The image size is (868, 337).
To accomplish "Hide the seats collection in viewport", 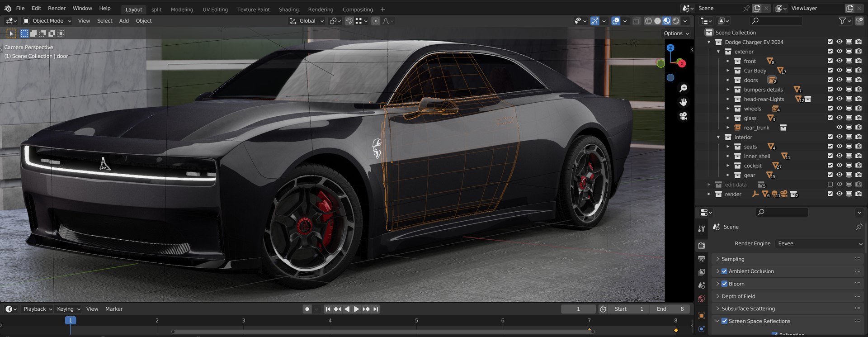I will [x=840, y=147].
